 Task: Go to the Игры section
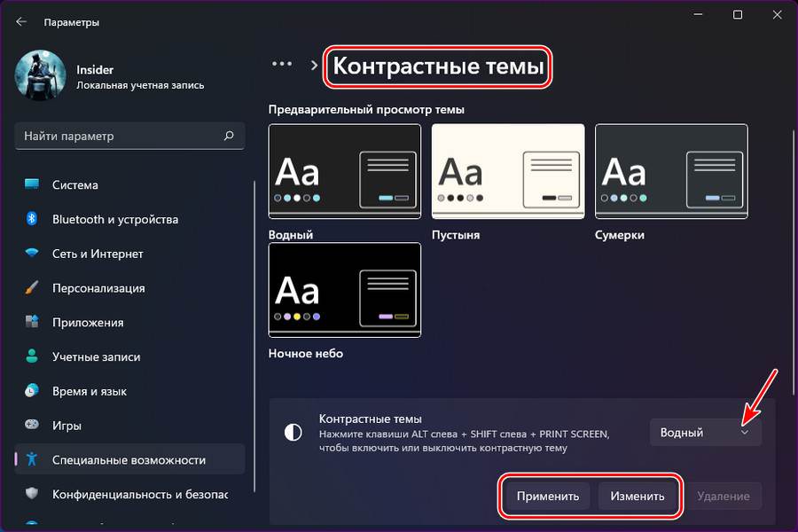129,426
